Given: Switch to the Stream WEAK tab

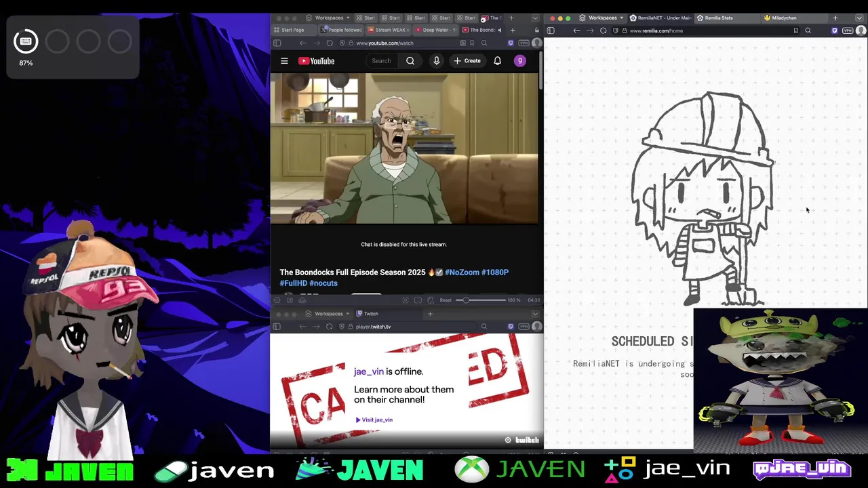Looking at the screenshot, I should point(388,30).
